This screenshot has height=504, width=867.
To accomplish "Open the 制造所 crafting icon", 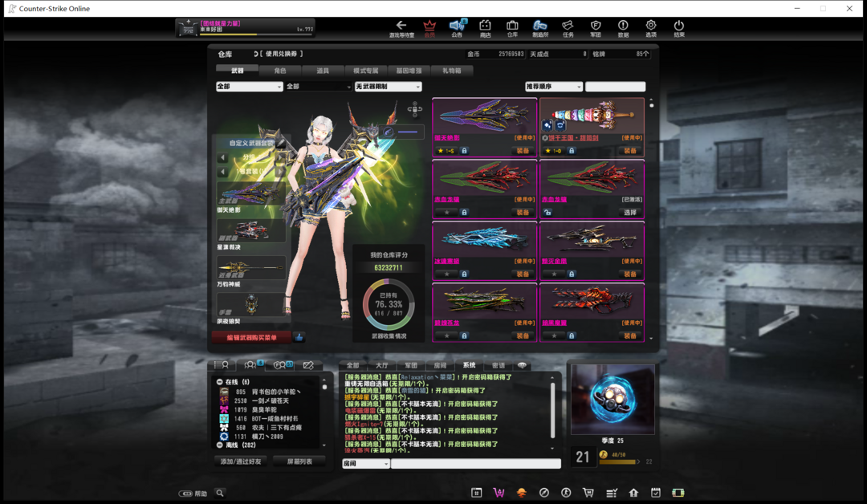I will point(540,28).
